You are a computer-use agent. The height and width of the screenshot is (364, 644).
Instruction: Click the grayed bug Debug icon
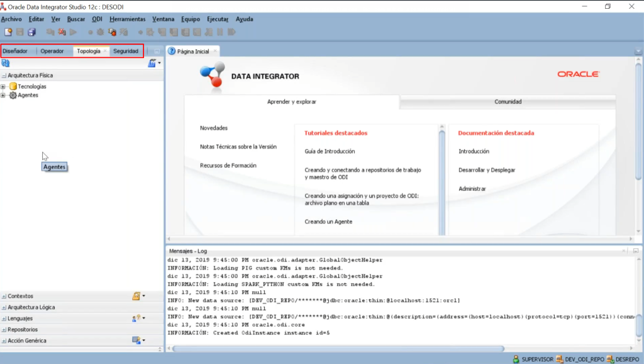tap(100, 32)
